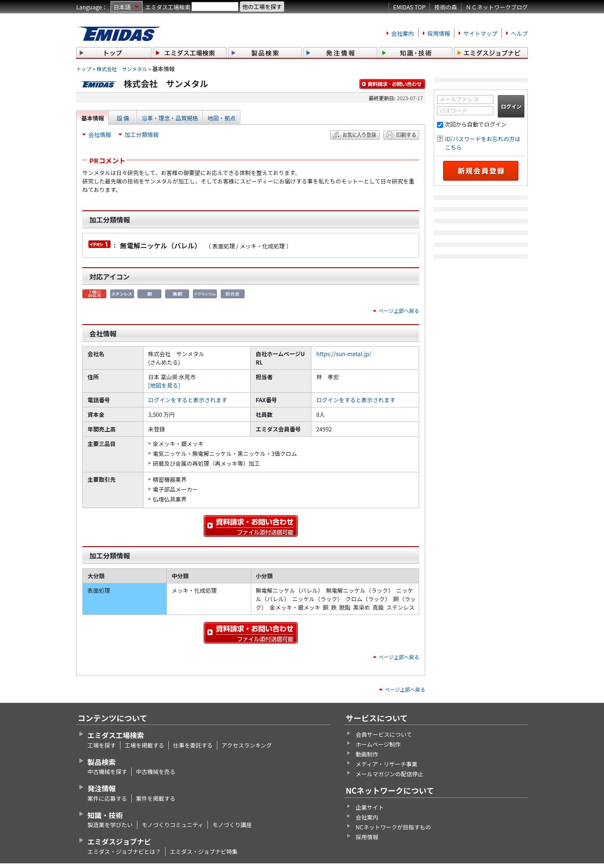The image size is (604, 868).
Task: Select the 基本情報 tab
Action: point(93,118)
